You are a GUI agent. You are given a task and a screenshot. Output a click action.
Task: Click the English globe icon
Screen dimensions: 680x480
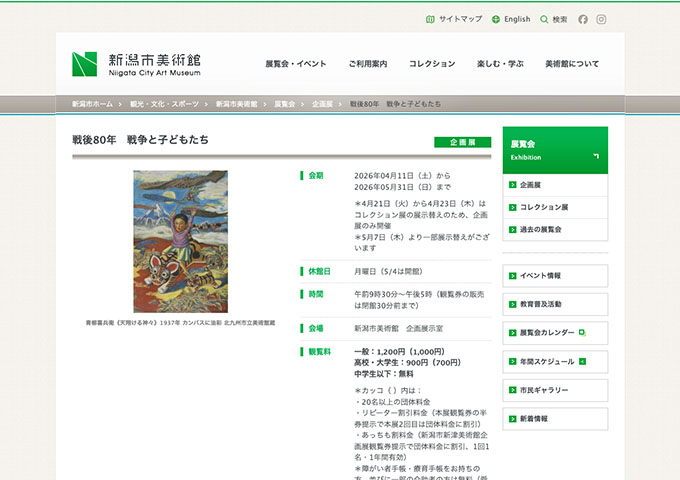point(496,20)
